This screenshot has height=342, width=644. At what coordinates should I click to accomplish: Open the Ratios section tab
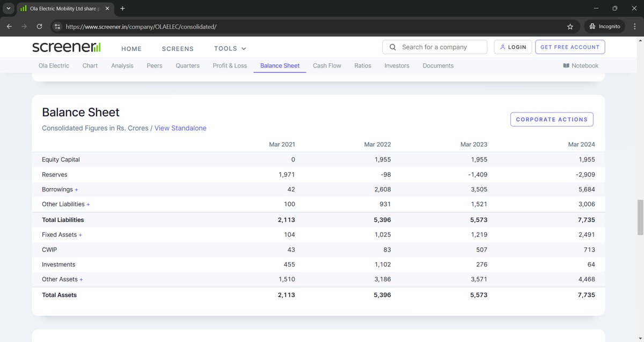click(x=363, y=65)
